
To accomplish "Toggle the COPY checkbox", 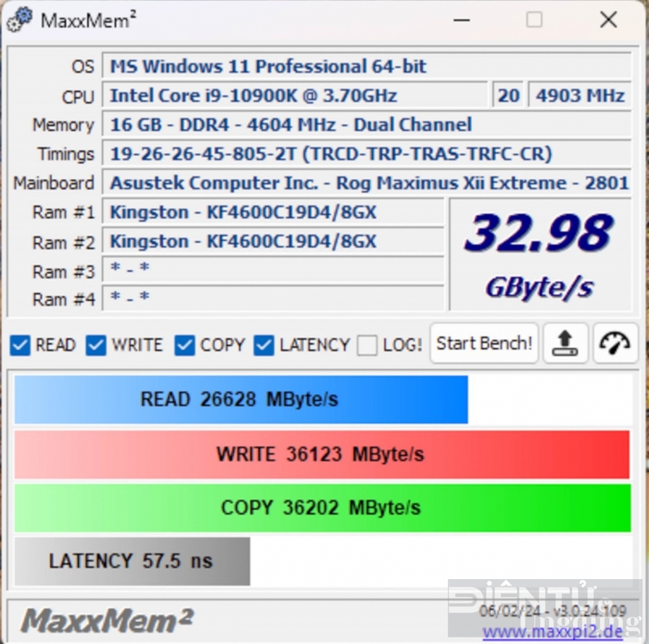I will 184,345.
